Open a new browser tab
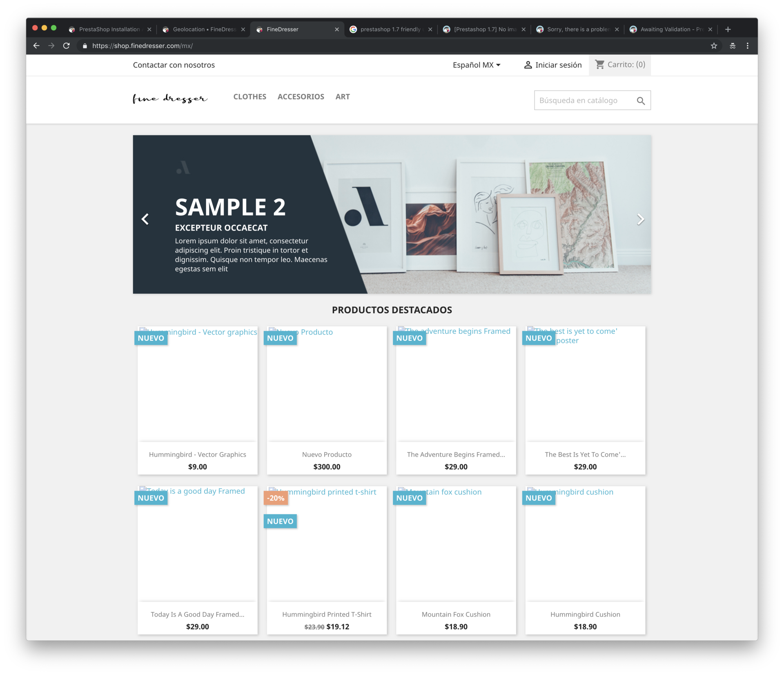This screenshot has width=784, height=675. click(728, 29)
